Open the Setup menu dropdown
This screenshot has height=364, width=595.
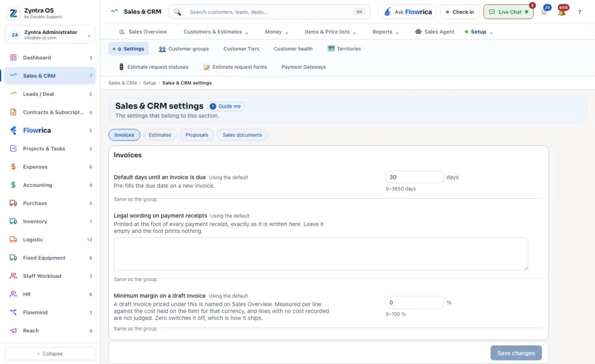[x=479, y=32]
